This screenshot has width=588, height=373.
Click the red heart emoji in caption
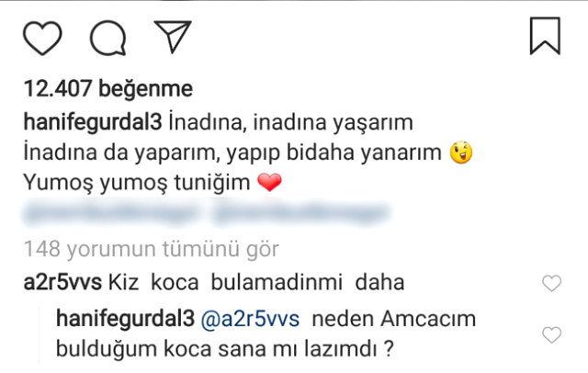click(269, 182)
